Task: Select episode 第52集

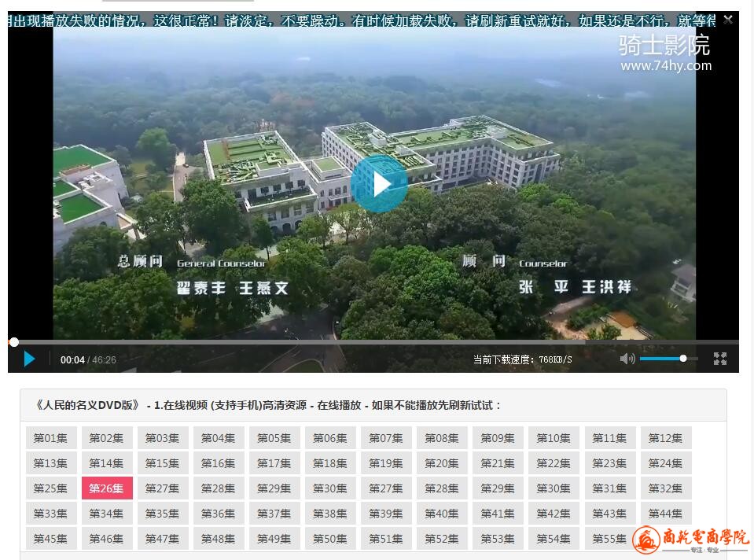Action: point(442,538)
